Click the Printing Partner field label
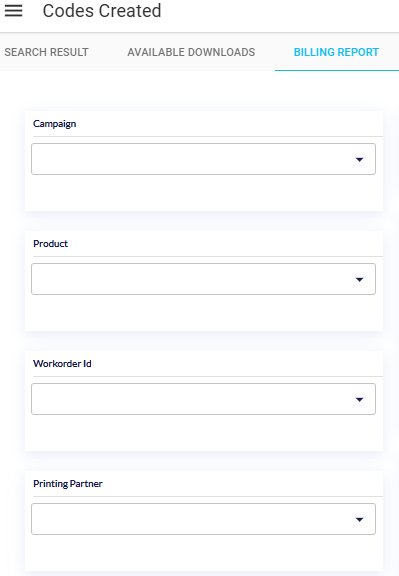399x576 pixels. coord(68,484)
